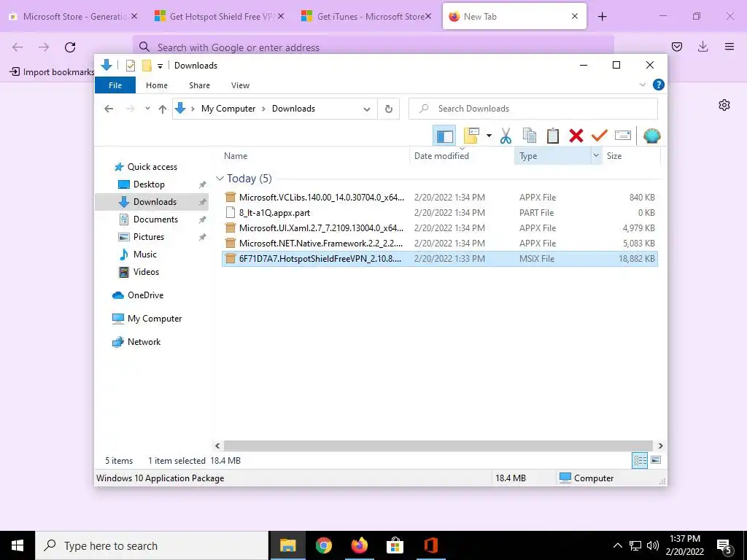Viewport: 747px width, 560px height.
Task: Click the Paste clipboard icon
Action: [553, 136]
